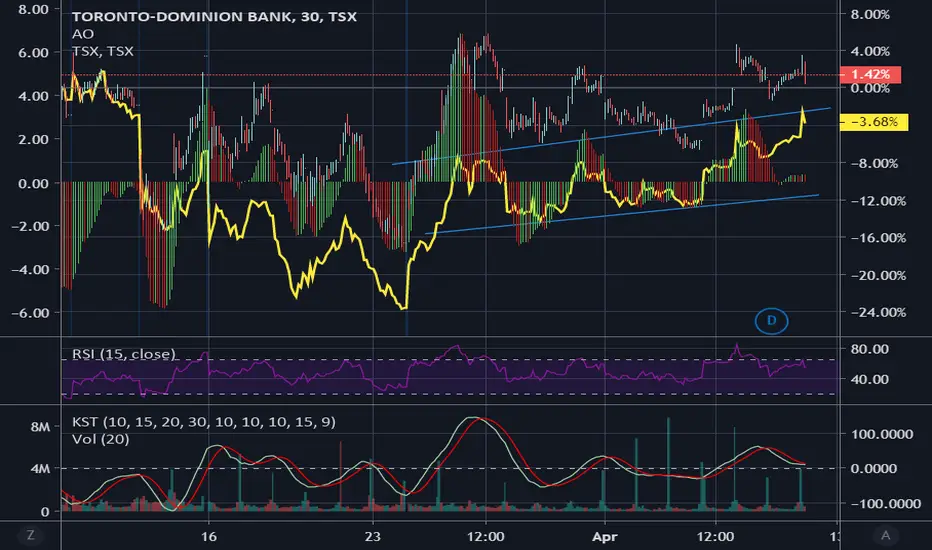Image resolution: width=932 pixels, height=550 pixels.
Task: Select the TSX, TSX comparison label
Action: tap(103, 51)
